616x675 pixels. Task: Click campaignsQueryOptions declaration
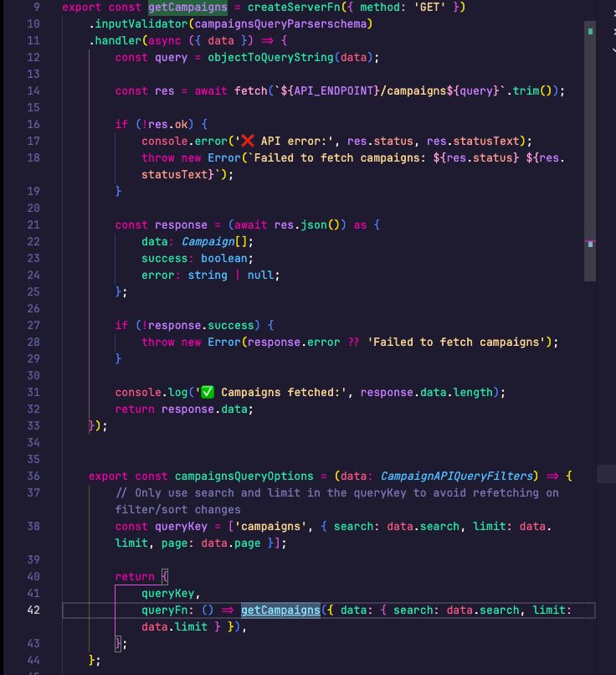[x=244, y=477]
